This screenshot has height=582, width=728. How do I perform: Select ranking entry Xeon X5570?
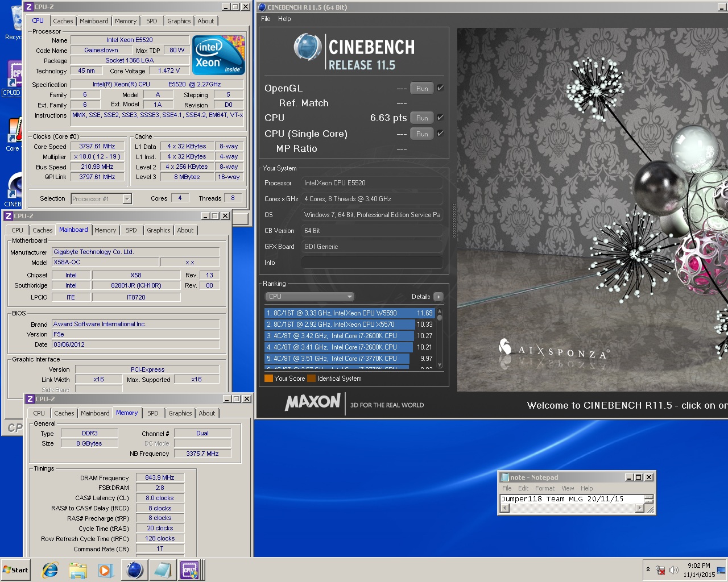pyautogui.click(x=349, y=325)
